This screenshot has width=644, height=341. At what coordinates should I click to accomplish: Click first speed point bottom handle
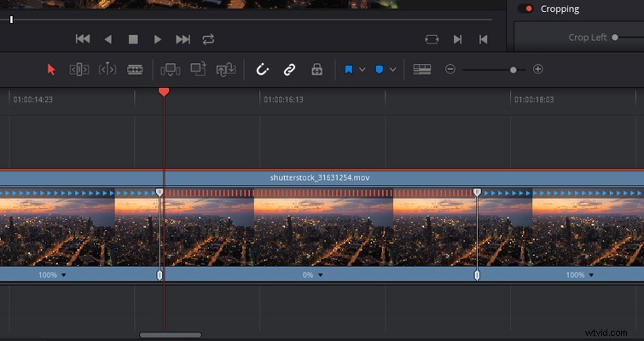pos(160,275)
